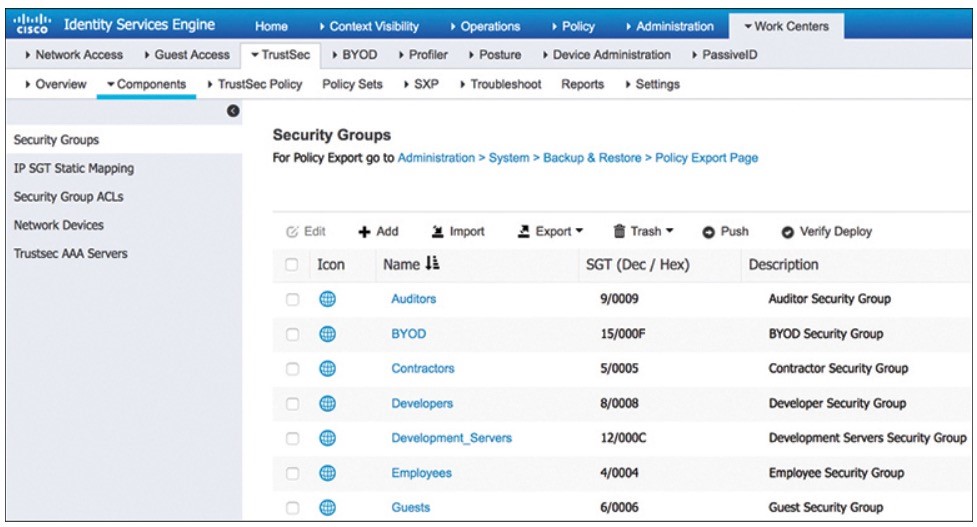
Task: Check the Guests row checkbox
Action: (292, 508)
